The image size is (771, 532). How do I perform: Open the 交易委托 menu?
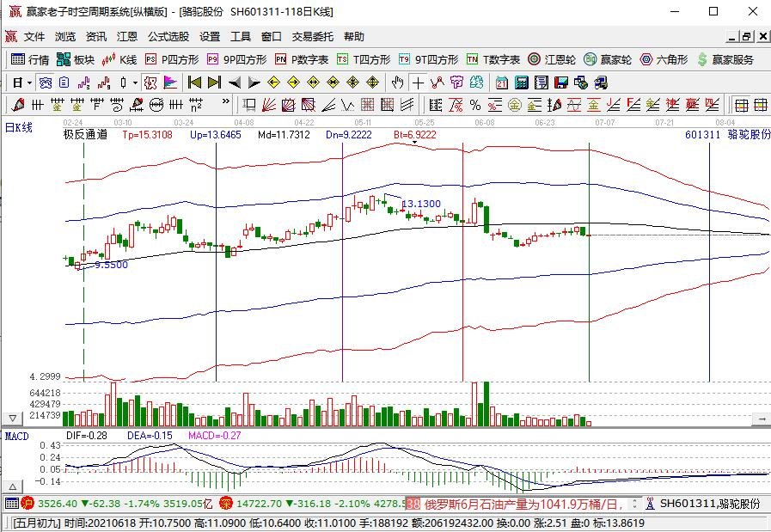313,36
